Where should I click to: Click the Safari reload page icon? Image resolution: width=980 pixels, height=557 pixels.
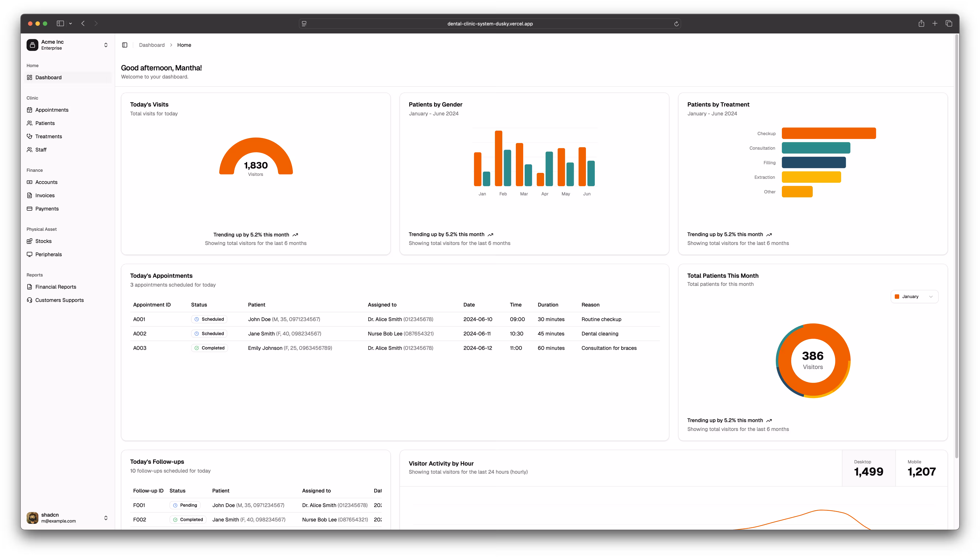(x=677, y=24)
